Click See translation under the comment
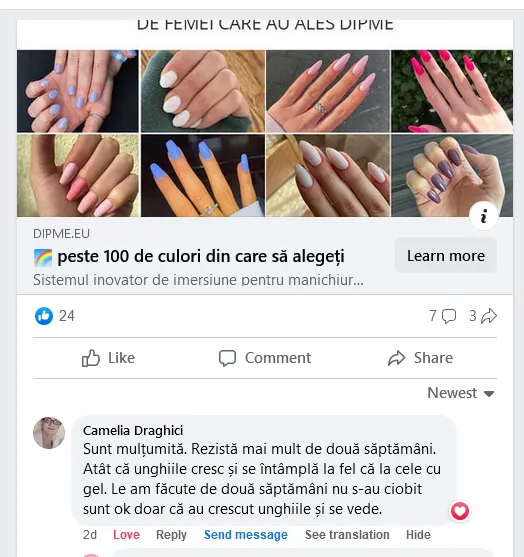The height and width of the screenshot is (557, 524). click(x=347, y=535)
